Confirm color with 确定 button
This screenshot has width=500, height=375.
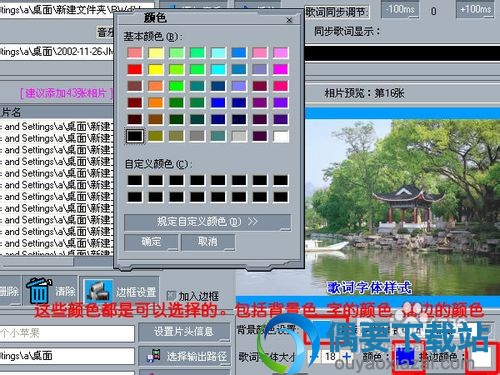151,242
